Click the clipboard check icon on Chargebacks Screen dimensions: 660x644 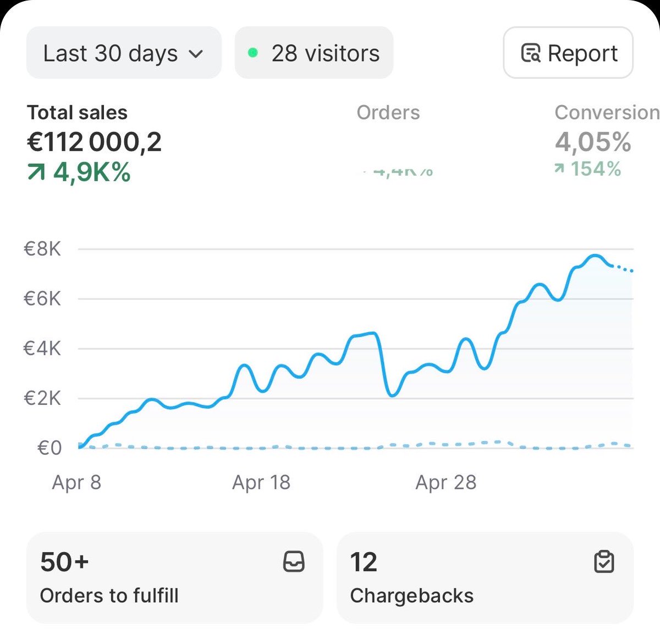[604, 562]
